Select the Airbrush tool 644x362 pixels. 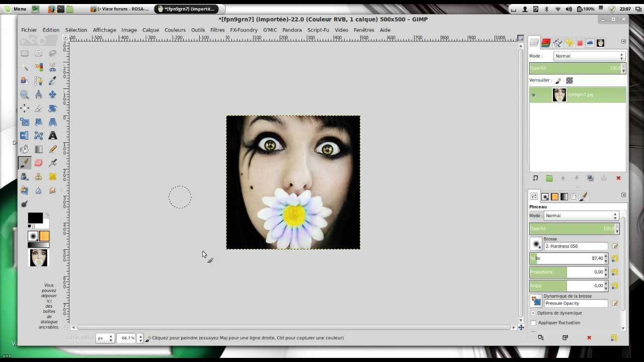tap(52, 162)
